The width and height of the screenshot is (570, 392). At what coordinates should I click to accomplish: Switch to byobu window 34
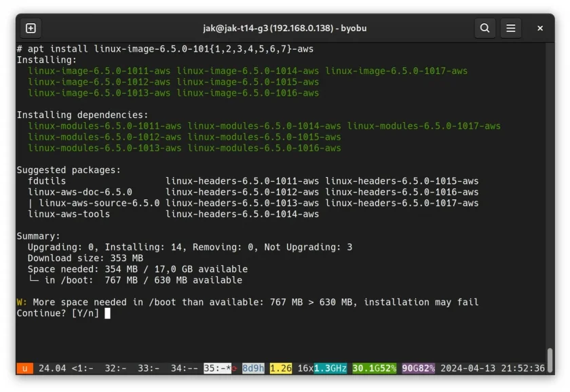[x=184, y=368]
